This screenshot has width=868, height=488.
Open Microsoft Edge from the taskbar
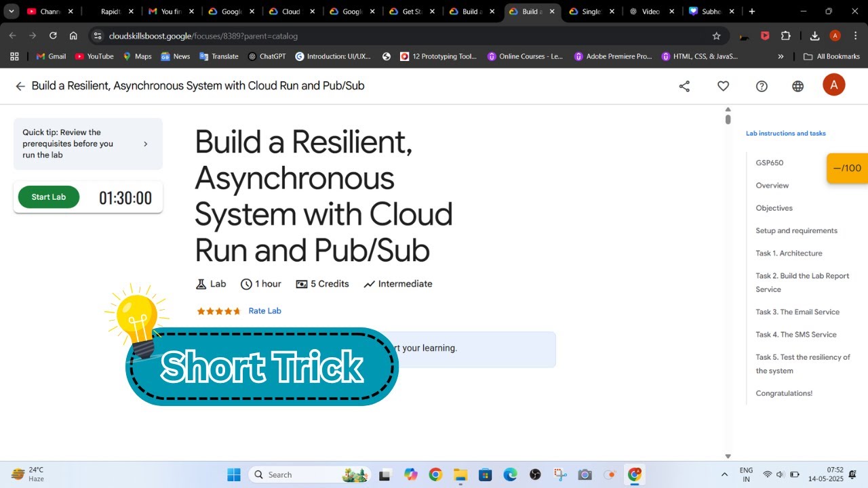point(510,474)
